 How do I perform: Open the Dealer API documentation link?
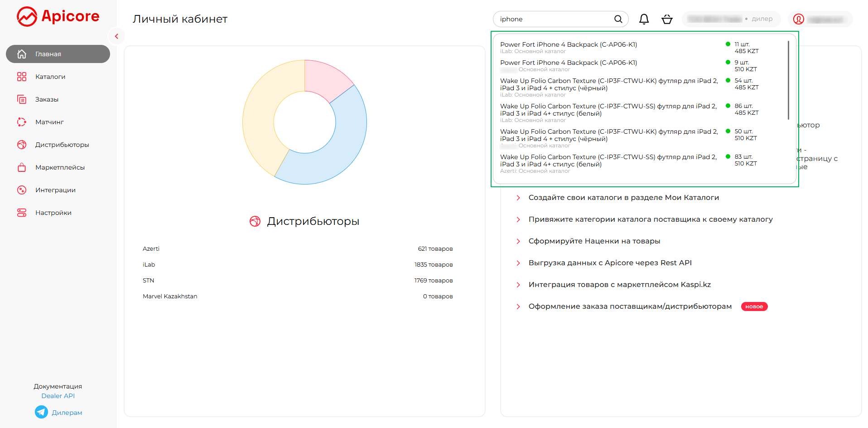(58, 396)
